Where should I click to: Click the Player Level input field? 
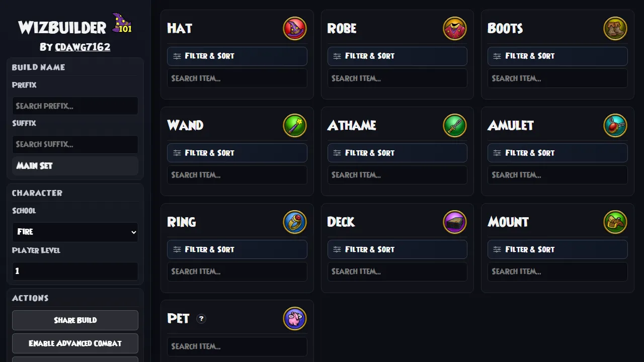75,271
